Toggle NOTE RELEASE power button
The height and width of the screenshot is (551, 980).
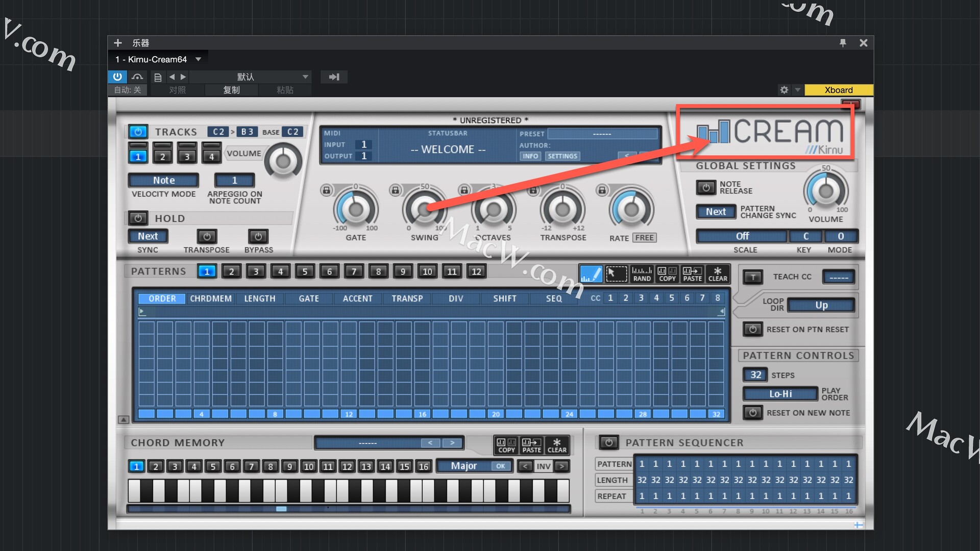(706, 187)
